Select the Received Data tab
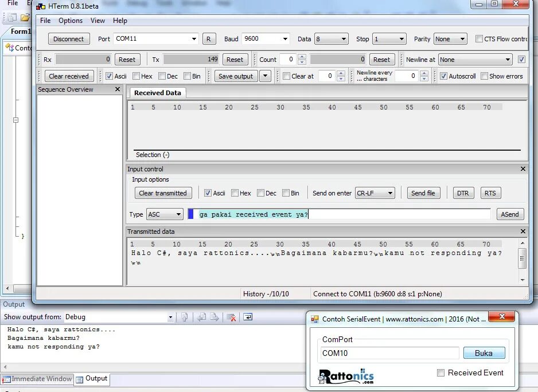The image size is (538, 392). point(158,93)
